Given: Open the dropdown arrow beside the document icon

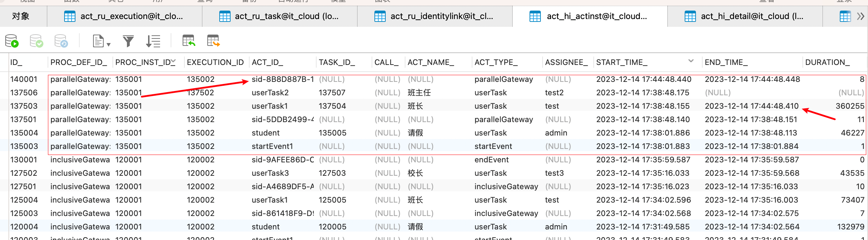Looking at the screenshot, I should tap(109, 44).
